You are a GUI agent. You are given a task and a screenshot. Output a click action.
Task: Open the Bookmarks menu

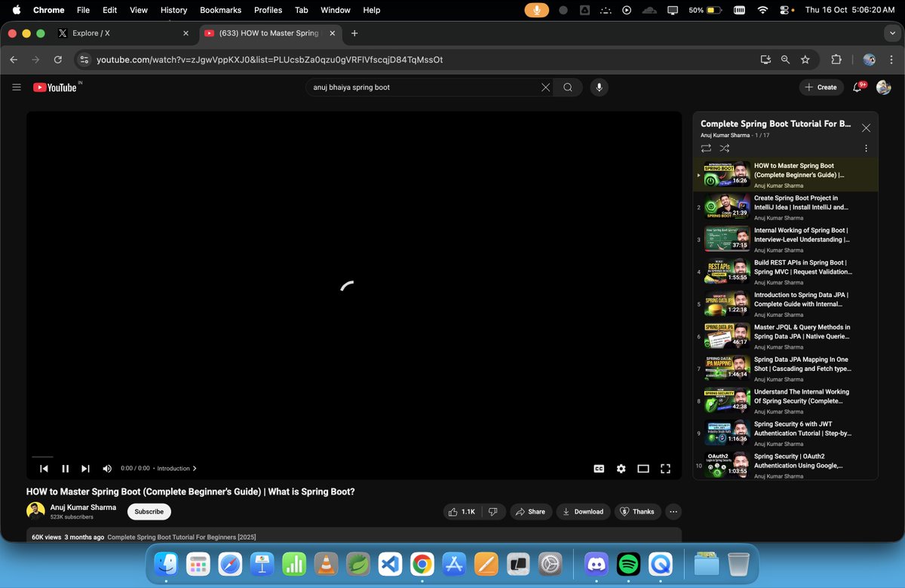pyautogui.click(x=219, y=10)
